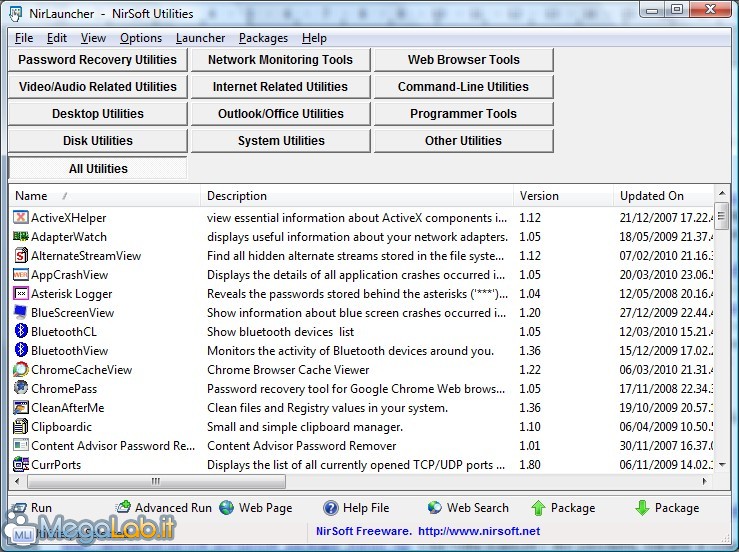Open the nirsoft.net website link
This screenshot has width=739, height=552.
pos(479,531)
